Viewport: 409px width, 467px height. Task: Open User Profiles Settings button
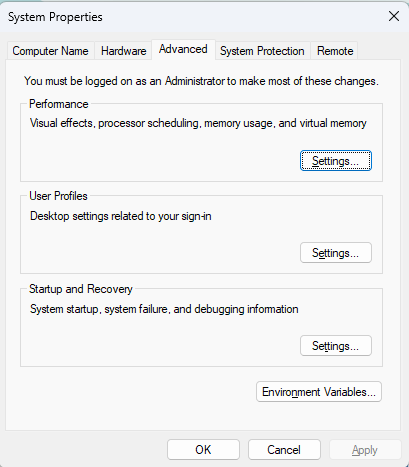tap(336, 253)
